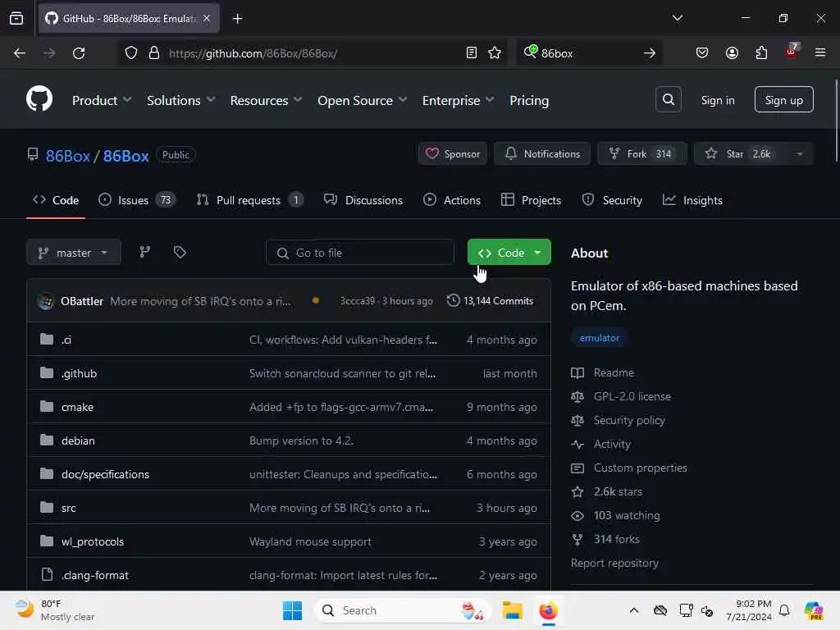This screenshot has height=630, width=840.
Task: Open the branches icon next to master
Action: [144, 253]
